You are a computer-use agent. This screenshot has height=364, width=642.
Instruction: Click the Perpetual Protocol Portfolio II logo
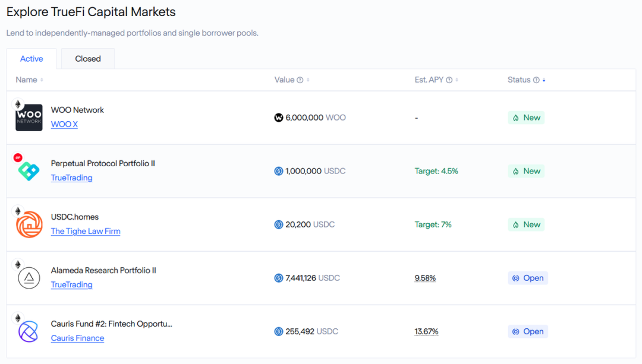coord(29,171)
